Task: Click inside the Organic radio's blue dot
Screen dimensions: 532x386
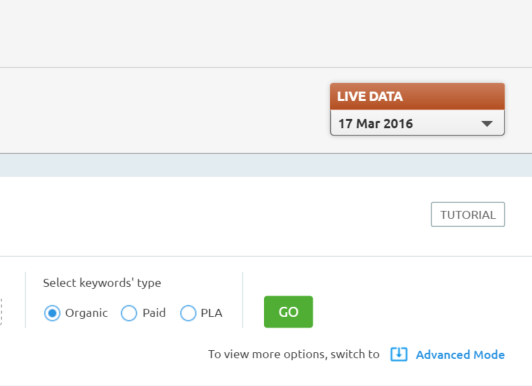Action: tap(52, 313)
